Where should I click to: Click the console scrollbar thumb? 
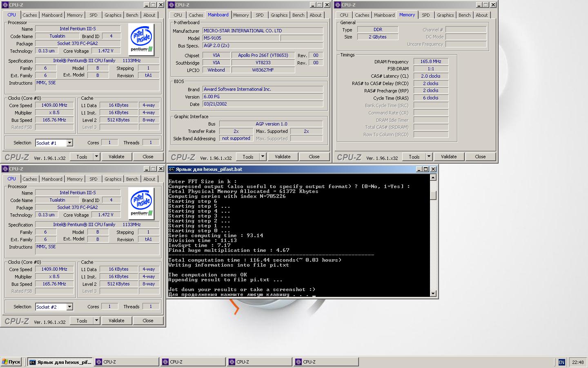433,195
